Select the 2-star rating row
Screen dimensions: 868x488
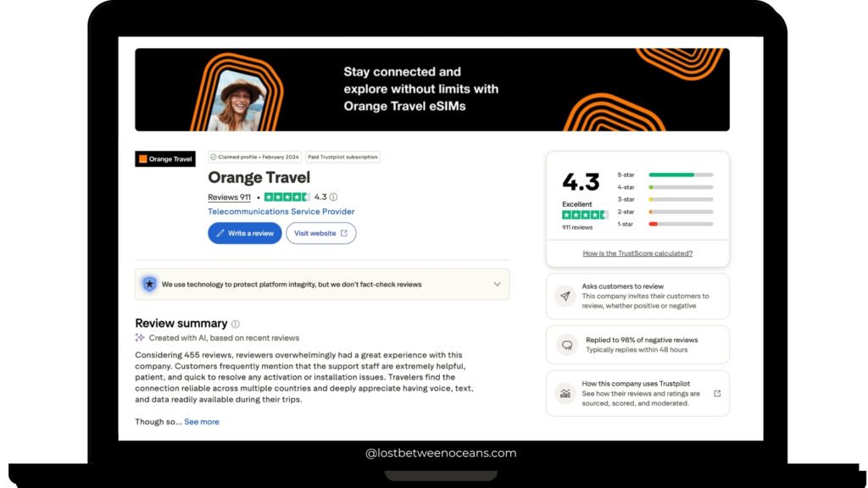coord(665,212)
